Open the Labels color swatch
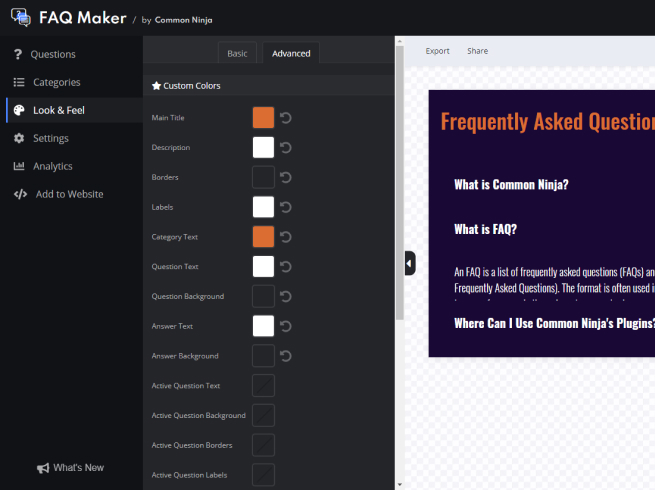This screenshot has height=490, width=655. pyautogui.click(x=263, y=207)
